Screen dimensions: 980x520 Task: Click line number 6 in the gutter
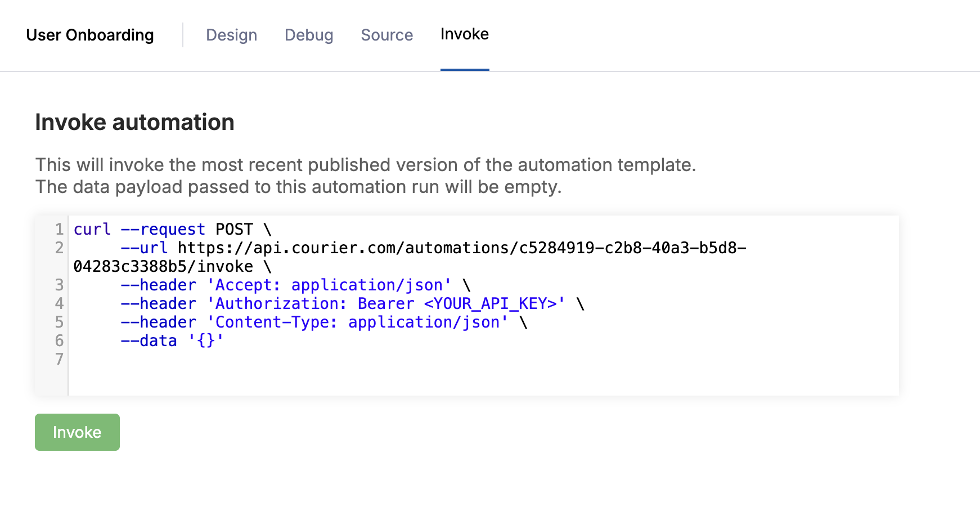coord(59,340)
